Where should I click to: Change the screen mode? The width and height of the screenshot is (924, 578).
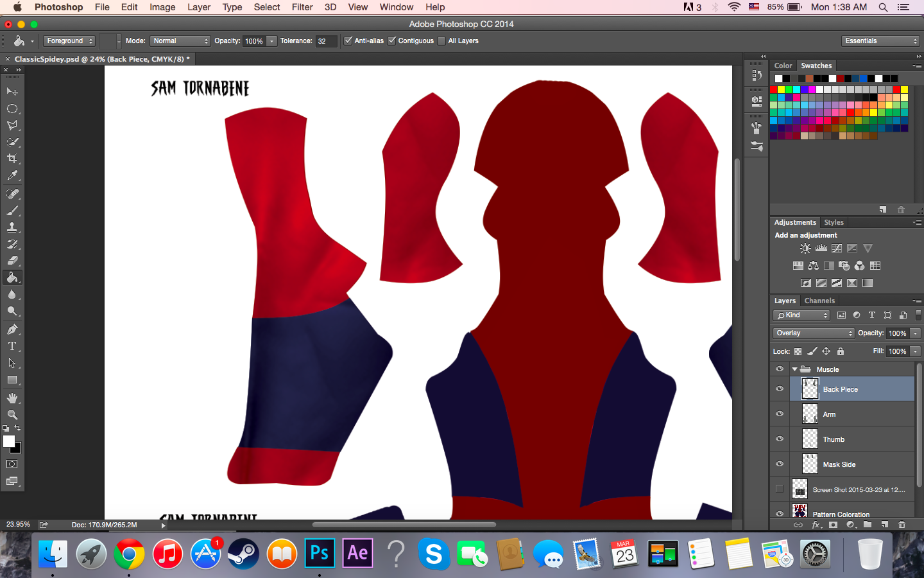tap(12, 480)
